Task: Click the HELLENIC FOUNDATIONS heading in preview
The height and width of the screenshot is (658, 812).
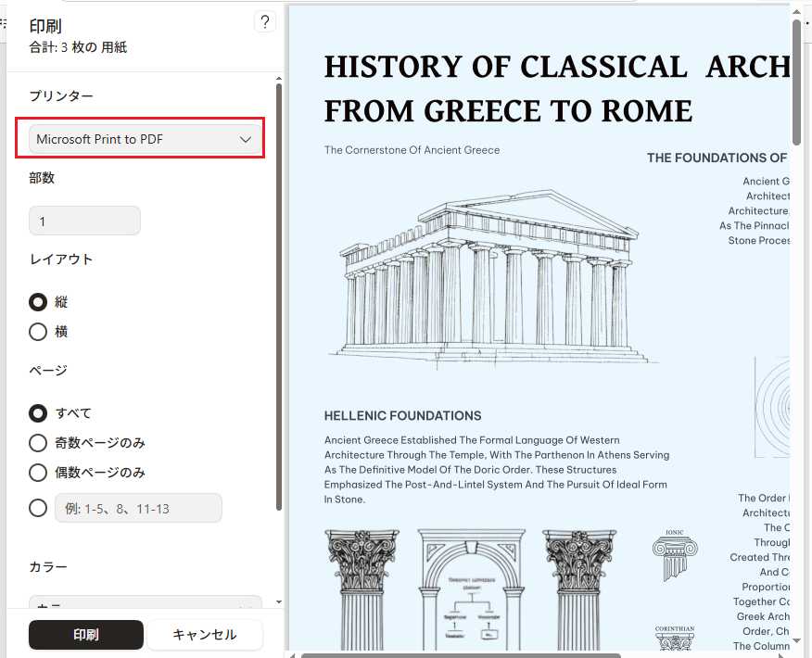Action: point(402,416)
